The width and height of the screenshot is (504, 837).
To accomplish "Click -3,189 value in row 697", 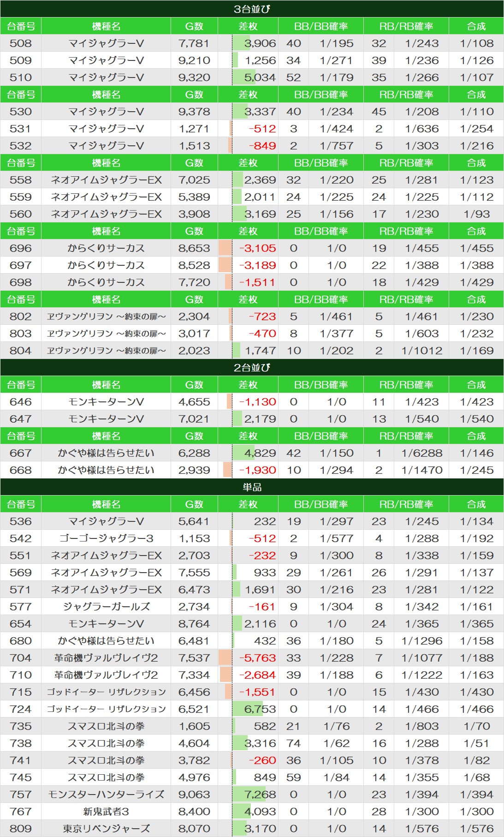I will 258,265.
